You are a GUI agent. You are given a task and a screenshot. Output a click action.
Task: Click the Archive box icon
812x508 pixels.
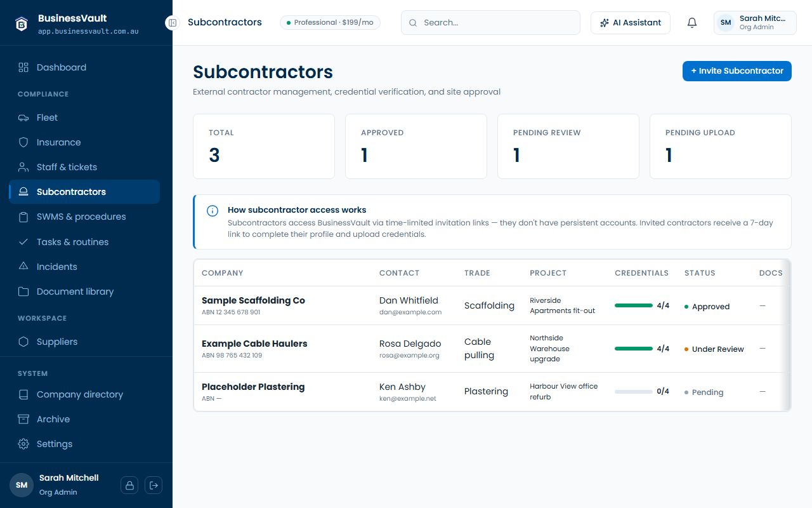tap(23, 419)
